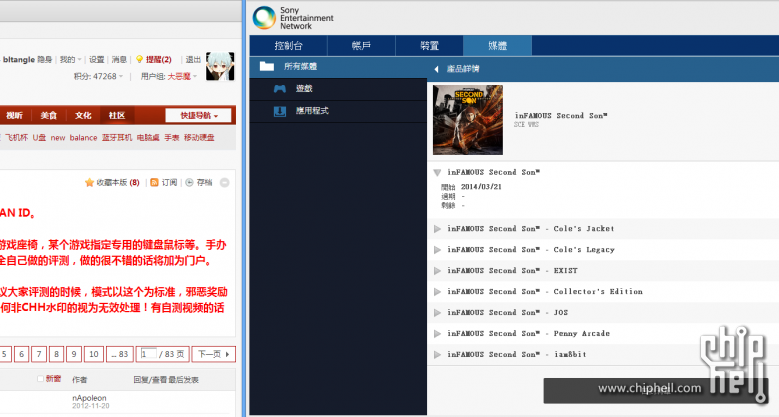Click the nApoleon author name

pos(89,398)
